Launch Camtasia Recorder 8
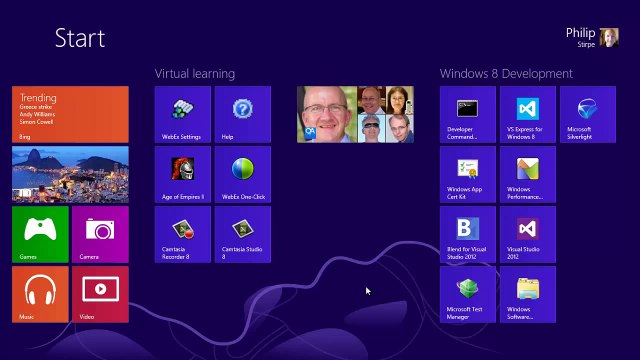Viewport: 640px width, 360px height. (x=182, y=234)
